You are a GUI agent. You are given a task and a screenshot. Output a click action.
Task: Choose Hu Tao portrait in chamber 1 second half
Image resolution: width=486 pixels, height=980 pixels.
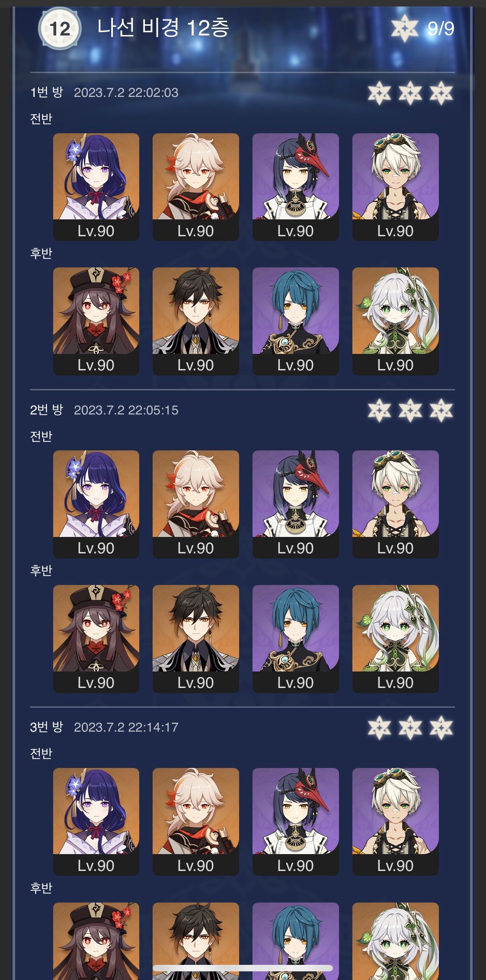96,321
